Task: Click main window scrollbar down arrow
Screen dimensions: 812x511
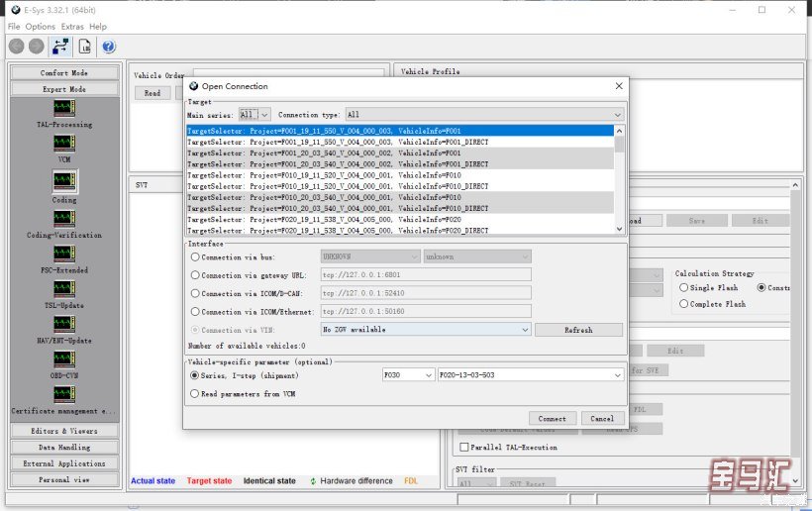Action: (795, 481)
